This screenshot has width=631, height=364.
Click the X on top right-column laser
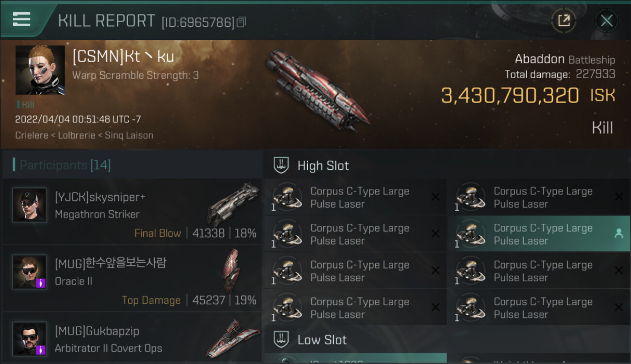point(618,197)
